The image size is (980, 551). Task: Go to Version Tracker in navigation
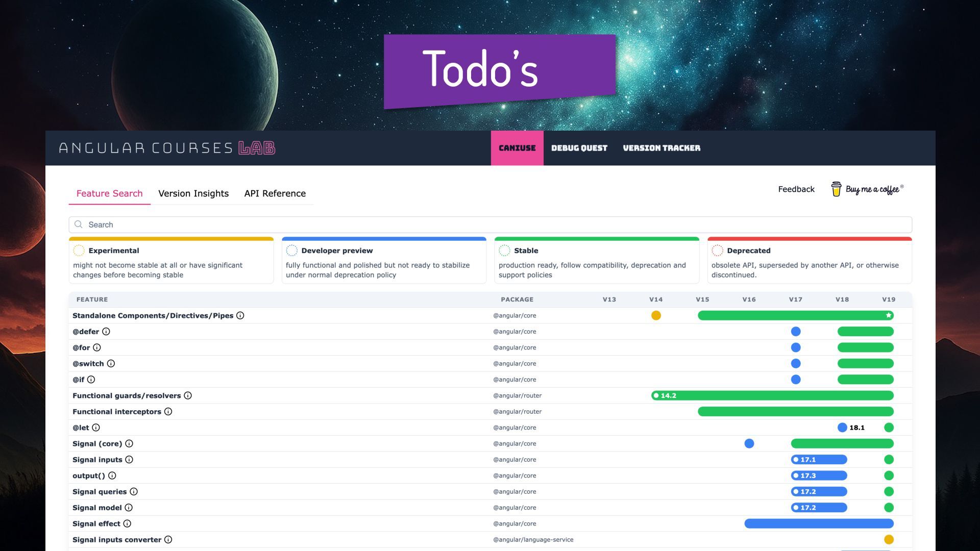click(x=661, y=148)
